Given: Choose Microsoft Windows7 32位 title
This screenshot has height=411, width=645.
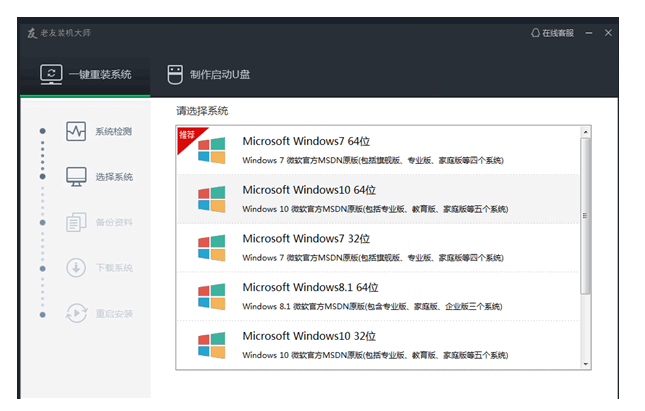Looking at the screenshot, I should point(306,238).
